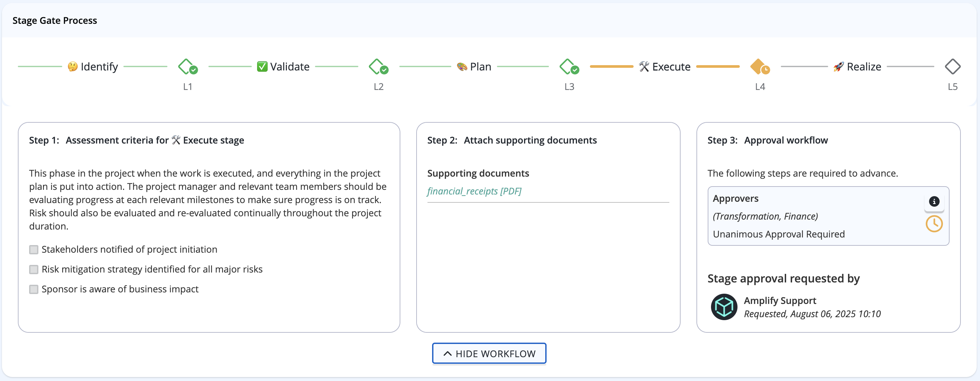Open the financial_receipts PDF link
The image size is (980, 381).
[x=474, y=191]
